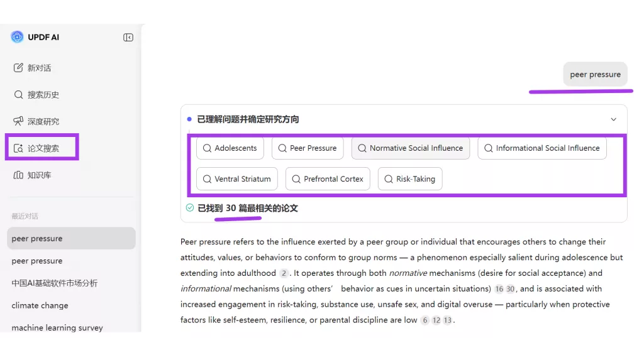Click the search icon in Ventral Striatum chip

click(207, 179)
